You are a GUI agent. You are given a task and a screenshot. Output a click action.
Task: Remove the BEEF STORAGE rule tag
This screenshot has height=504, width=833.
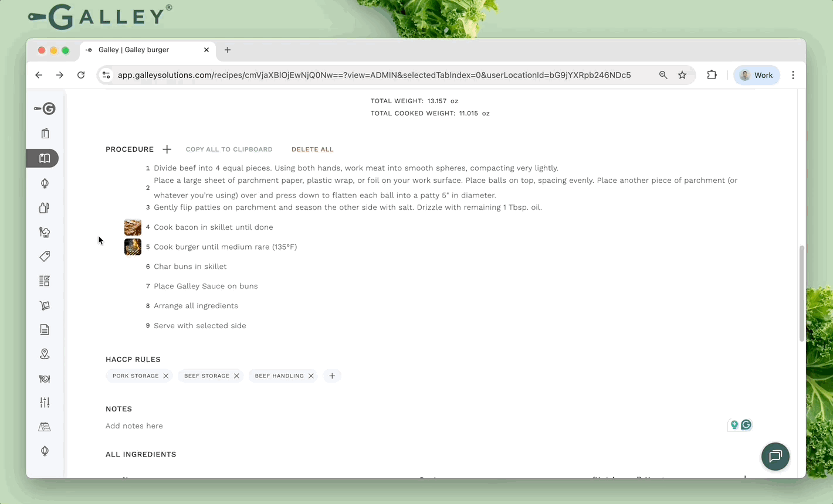click(x=236, y=376)
